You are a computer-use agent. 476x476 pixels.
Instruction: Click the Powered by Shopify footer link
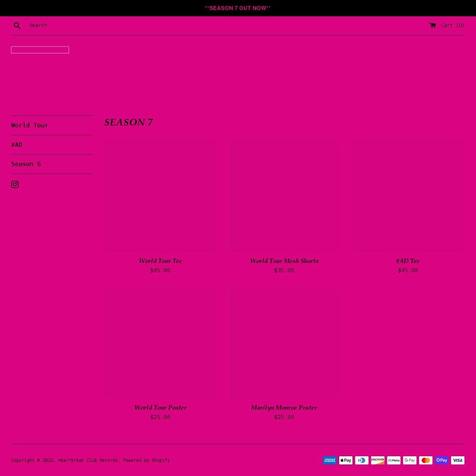pos(146,460)
